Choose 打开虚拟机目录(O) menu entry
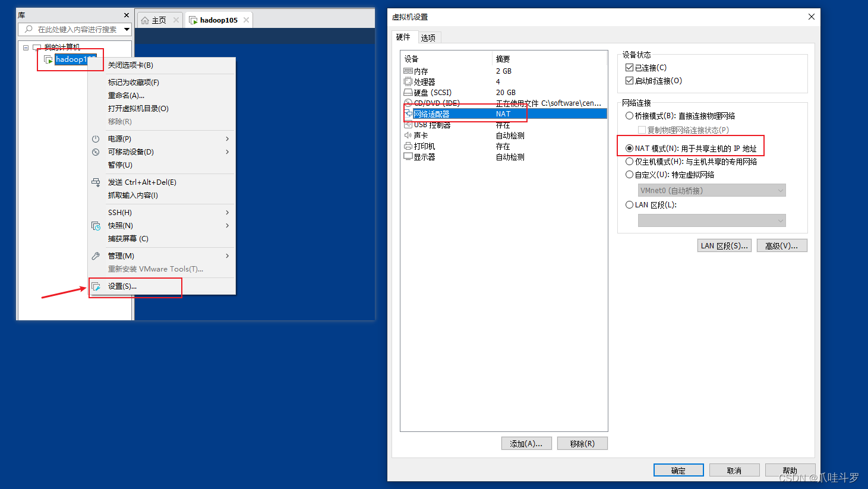This screenshot has width=868, height=489. click(x=162, y=109)
